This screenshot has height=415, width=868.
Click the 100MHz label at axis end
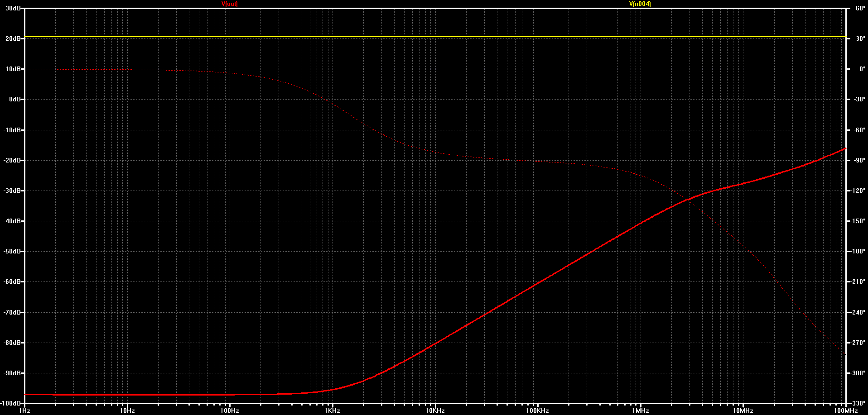pyautogui.click(x=845, y=410)
